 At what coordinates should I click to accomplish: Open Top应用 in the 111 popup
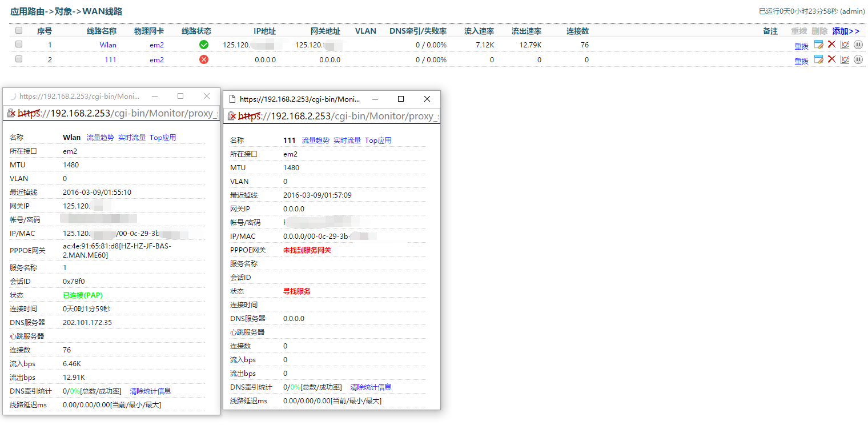(378, 141)
